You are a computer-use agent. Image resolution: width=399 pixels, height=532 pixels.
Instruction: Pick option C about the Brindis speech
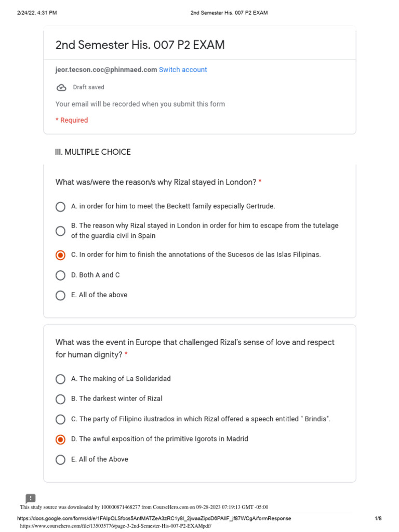coord(60,419)
